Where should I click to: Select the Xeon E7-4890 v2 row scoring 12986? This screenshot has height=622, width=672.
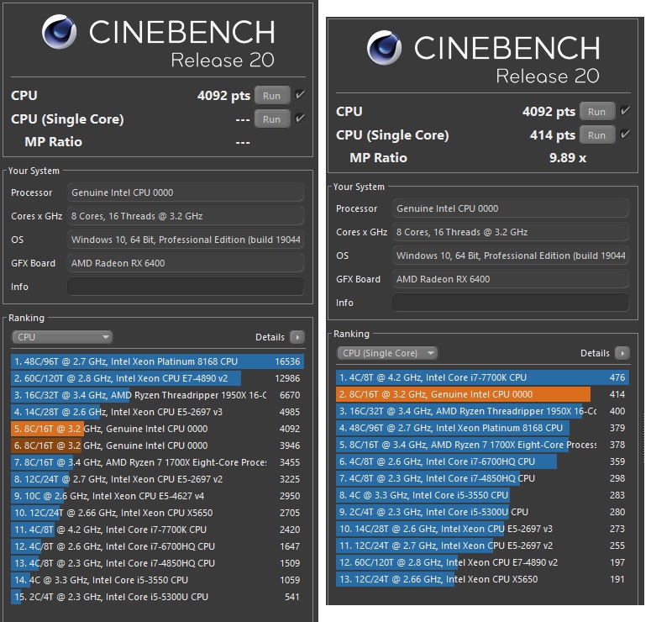tap(157, 378)
